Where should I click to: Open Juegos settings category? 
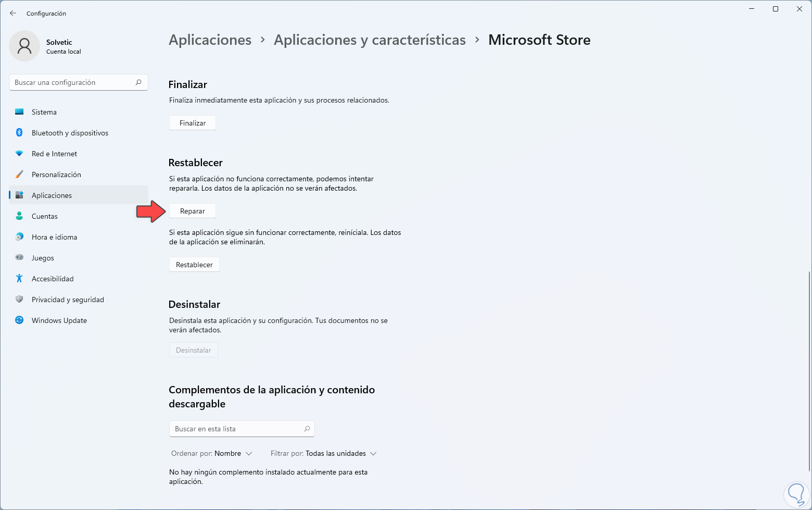coord(79,258)
